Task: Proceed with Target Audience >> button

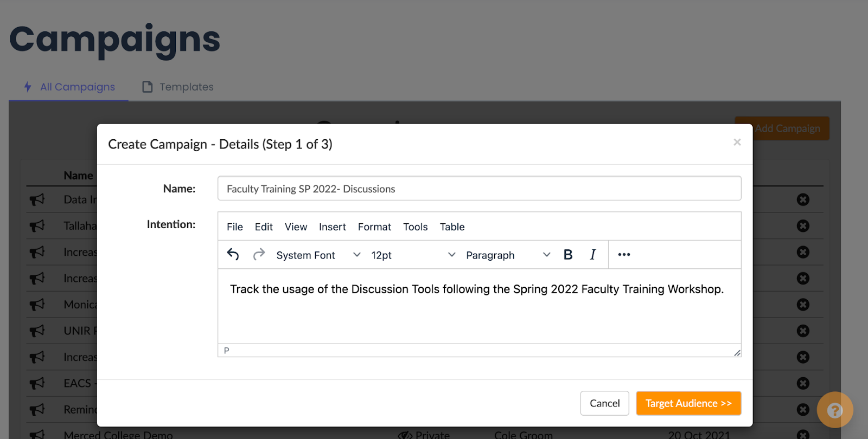Action: (688, 403)
